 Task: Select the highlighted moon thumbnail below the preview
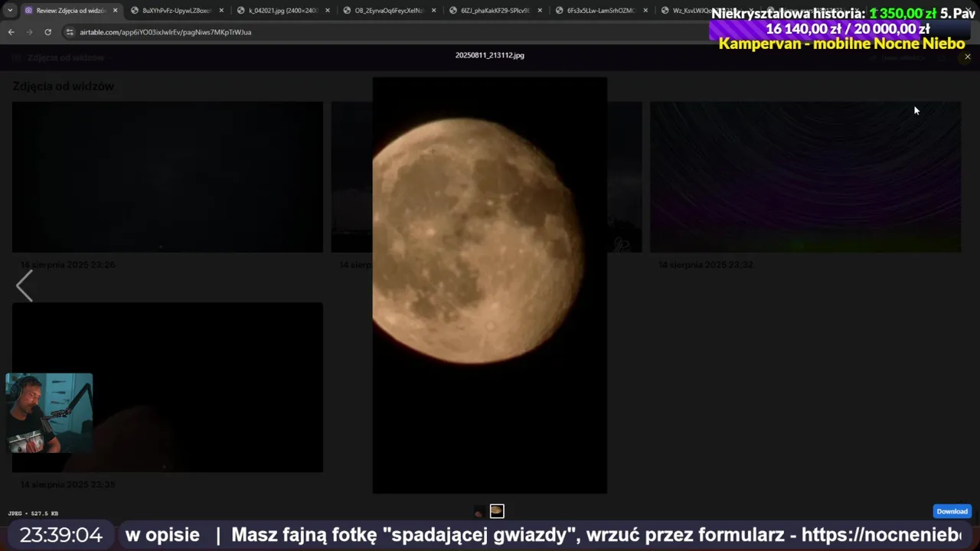pyautogui.click(x=497, y=511)
